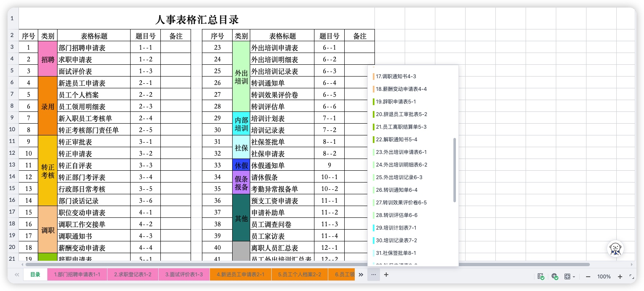Add a new worksheet with the plus icon

pyautogui.click(x=386, y=275)
